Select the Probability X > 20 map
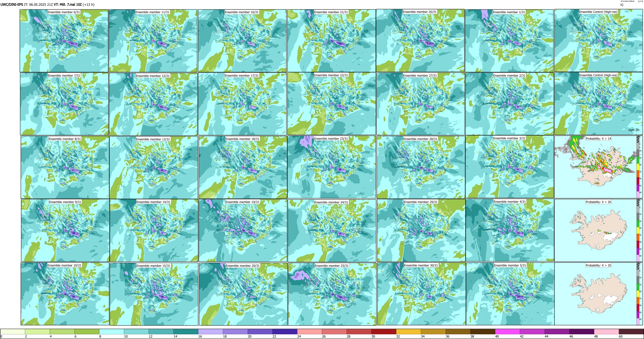The width and height of the screenshot is (644, 339). click(x=599, y=231)
